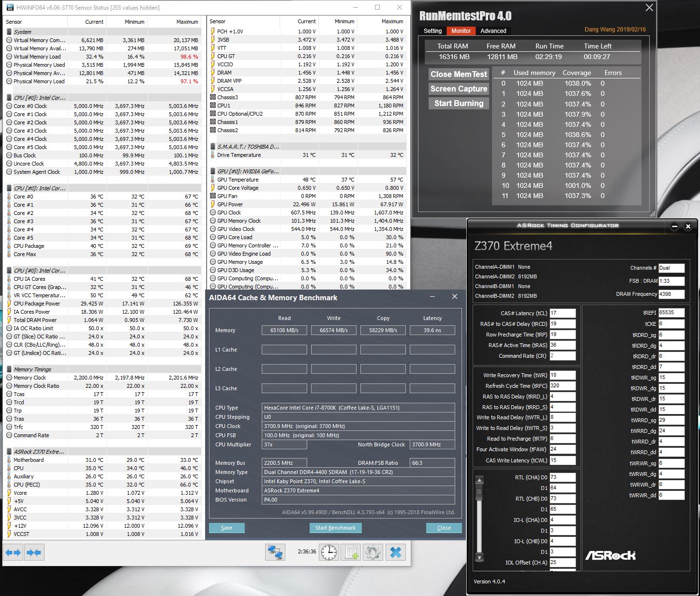Image resolution: width=700 pixels, height=596 pixels.
Task: Select memtest instance row 10 in RunMemtestPro
Action: pos(567,185)
